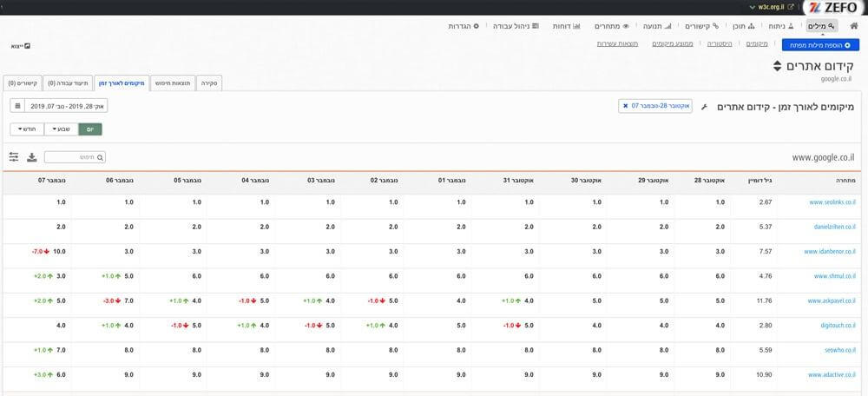Open the digitouch.co.il competitor link
The image size is (868, 396).
[x=838, y=326]
